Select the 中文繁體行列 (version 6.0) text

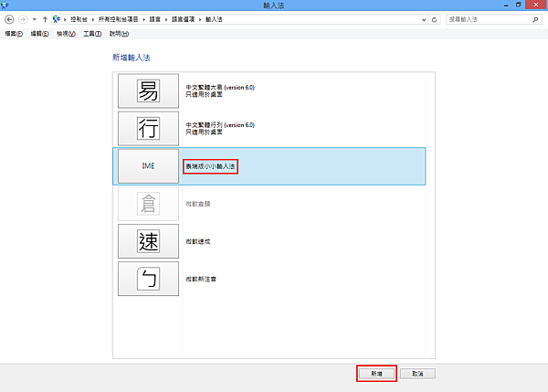[x=220, y=125]
